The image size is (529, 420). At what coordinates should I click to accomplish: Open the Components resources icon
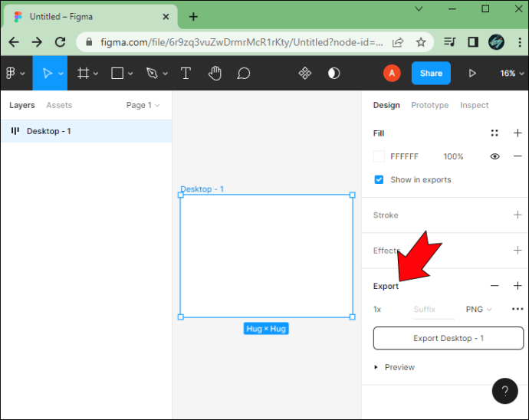(x=305, y=74)
